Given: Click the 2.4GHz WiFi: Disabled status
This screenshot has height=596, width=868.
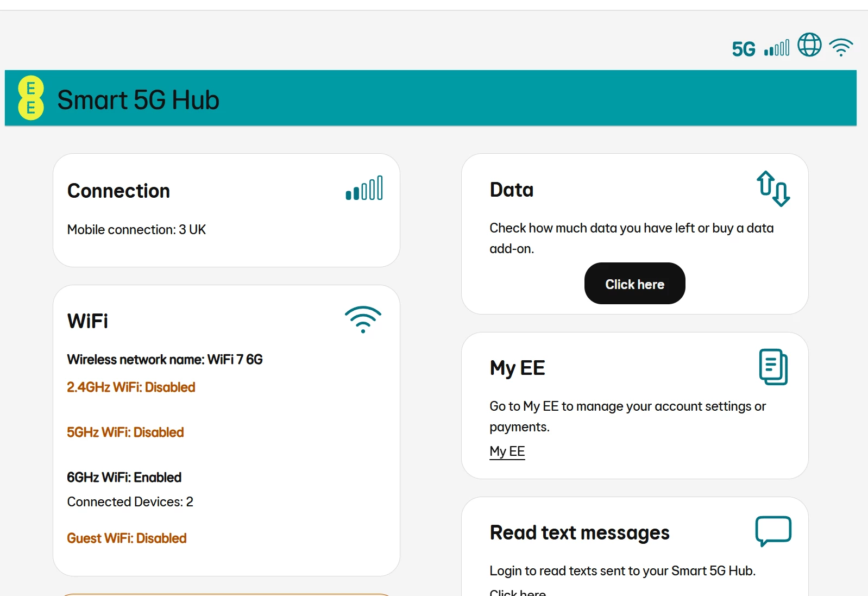Looking at the screenshot, I should [131, 387].
